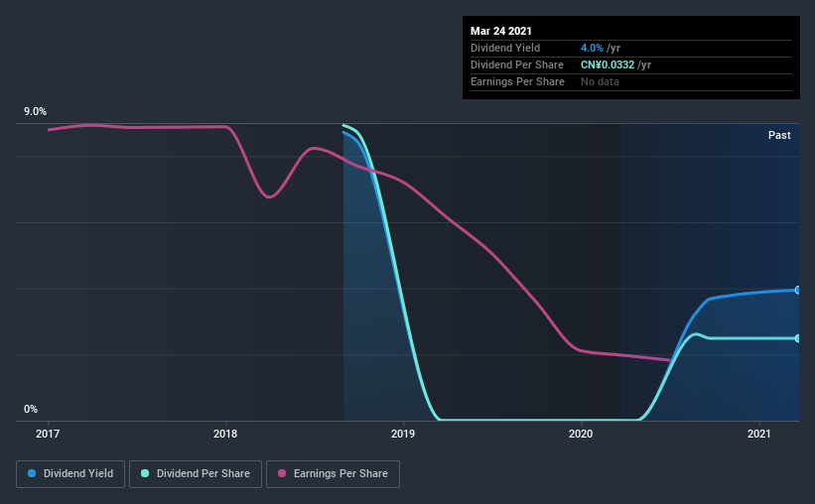This screenshot has height=504, width=815.
Task: Click the CN¥0.0332 dividend per share value
Action: [608, 64]
